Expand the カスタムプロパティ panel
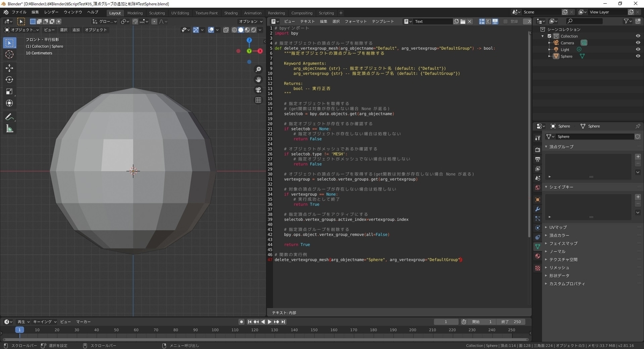 pos(567,283)
